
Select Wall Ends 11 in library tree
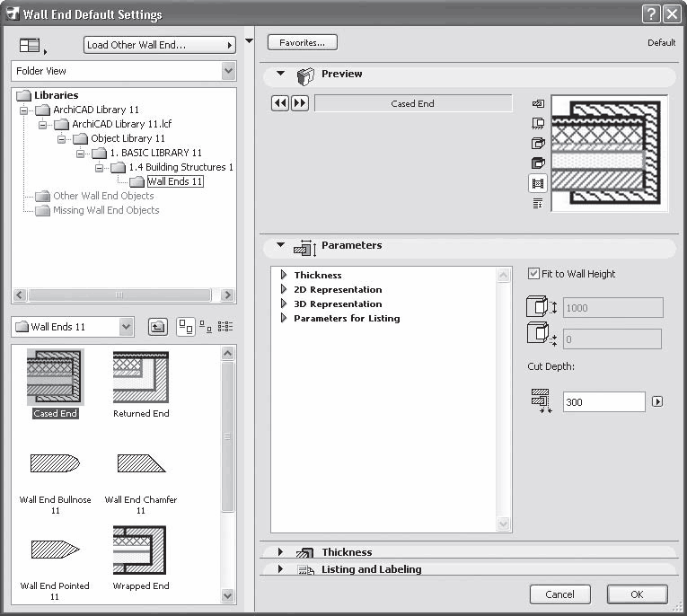tap(175, 181)
